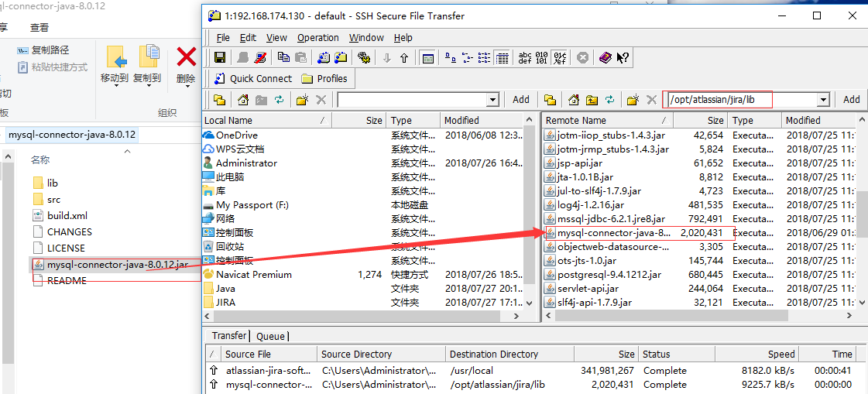Select mysql-connector-java-8 in the remote list
The width and height of the screenshot is (868, 394).
(614, 232)
